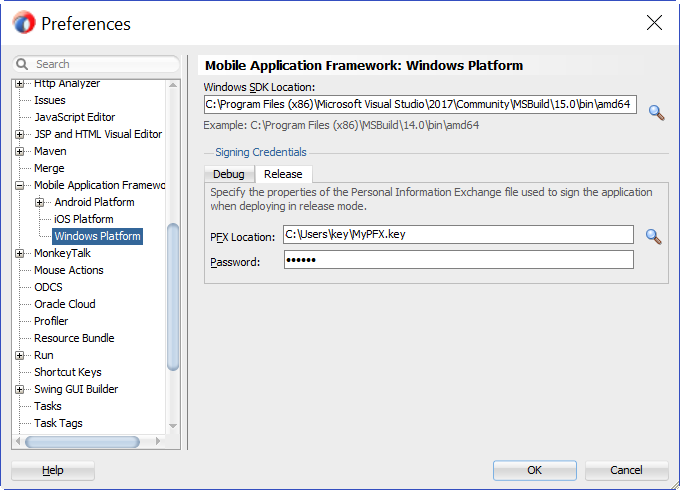This screenshot has height=490, width=680.
Task: Select Http Analyzer label in the tree
Action: (x=67, y=83)
